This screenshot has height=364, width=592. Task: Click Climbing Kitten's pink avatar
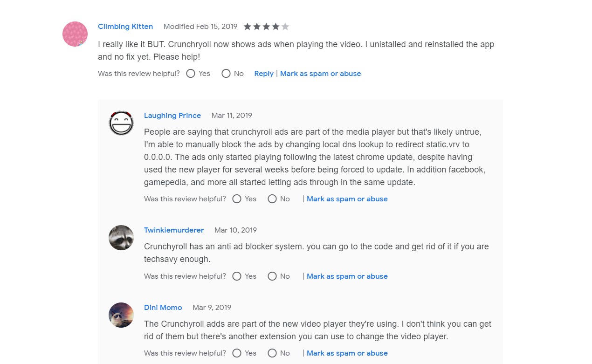(75, 34)
